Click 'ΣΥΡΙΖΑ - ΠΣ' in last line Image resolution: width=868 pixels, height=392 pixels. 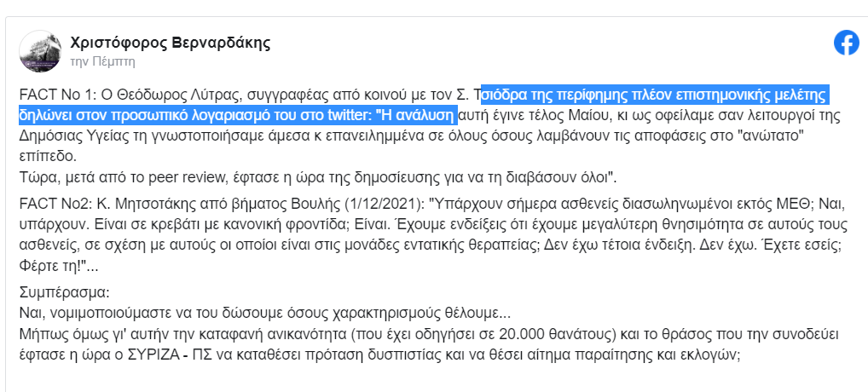172,355
